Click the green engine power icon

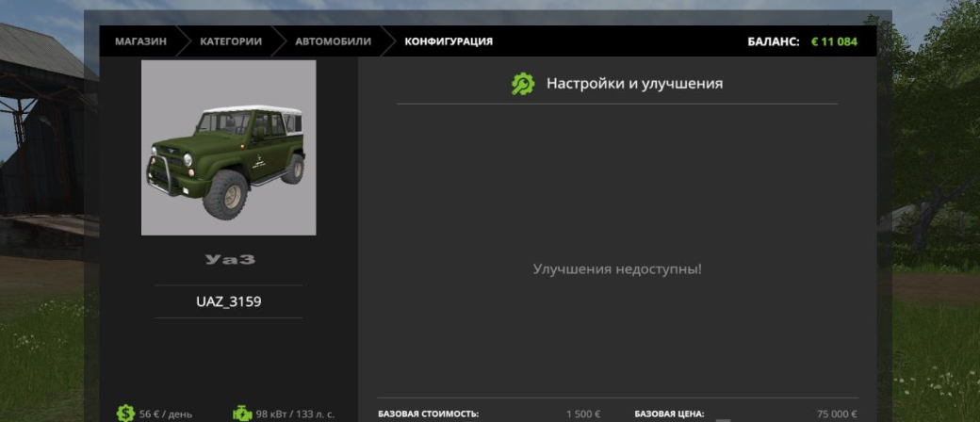242,413
